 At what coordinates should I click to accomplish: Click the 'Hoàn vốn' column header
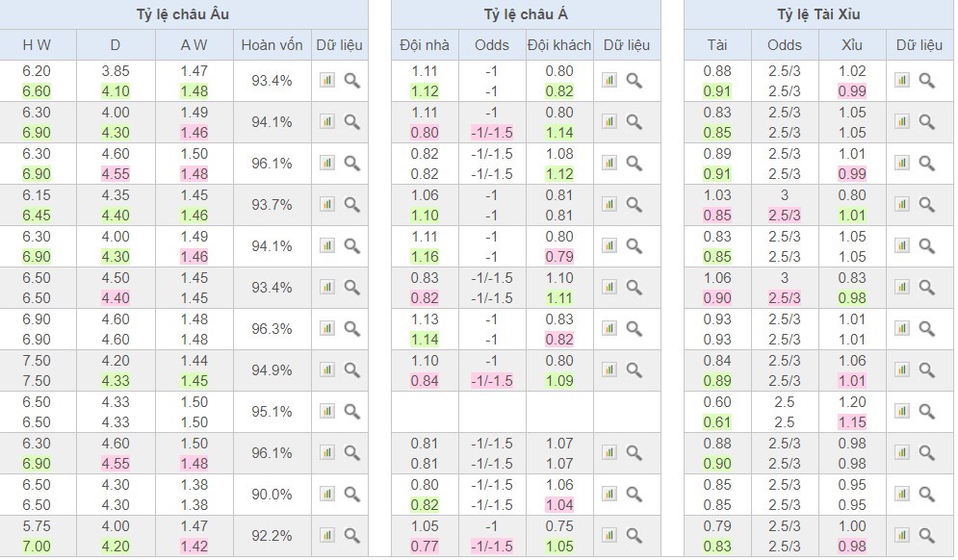(x=272, y=45)
